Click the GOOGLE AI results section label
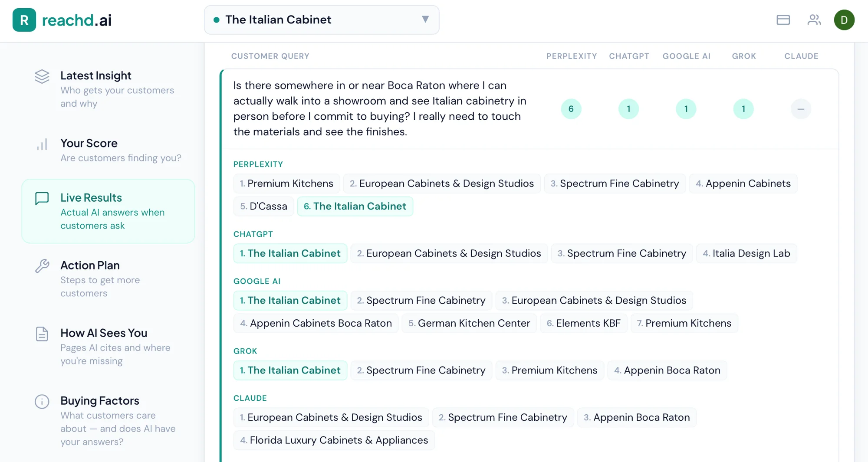868x462 pixels. [x=257, y=282]
